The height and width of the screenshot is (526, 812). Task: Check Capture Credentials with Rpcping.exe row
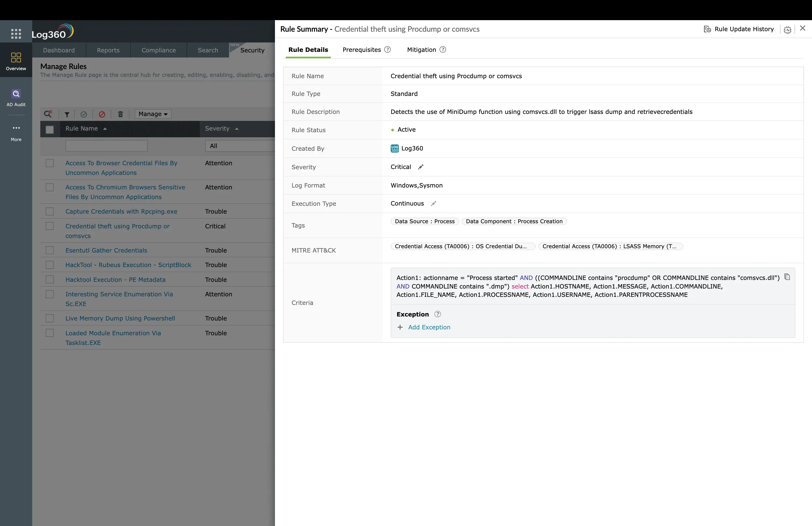[50, 212]
